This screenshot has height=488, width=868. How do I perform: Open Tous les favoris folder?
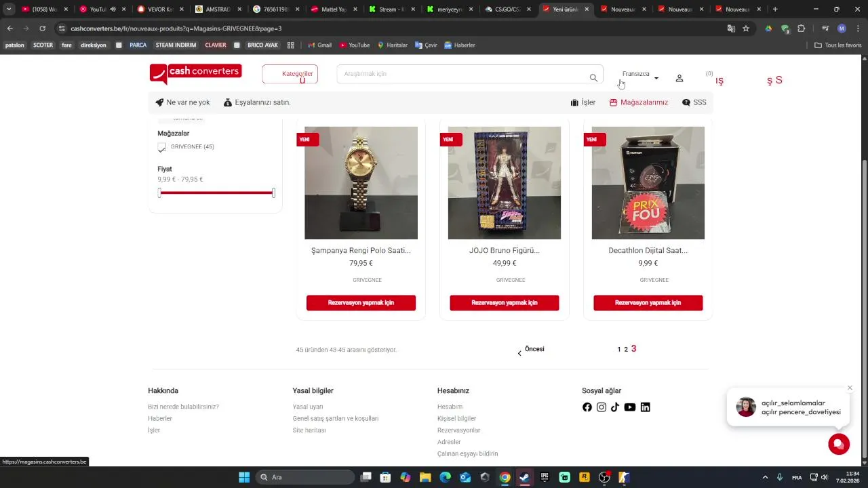(838, 45)
